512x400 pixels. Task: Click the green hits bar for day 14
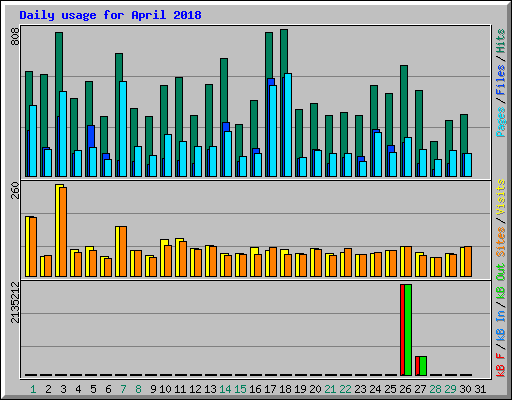[224, 90]
